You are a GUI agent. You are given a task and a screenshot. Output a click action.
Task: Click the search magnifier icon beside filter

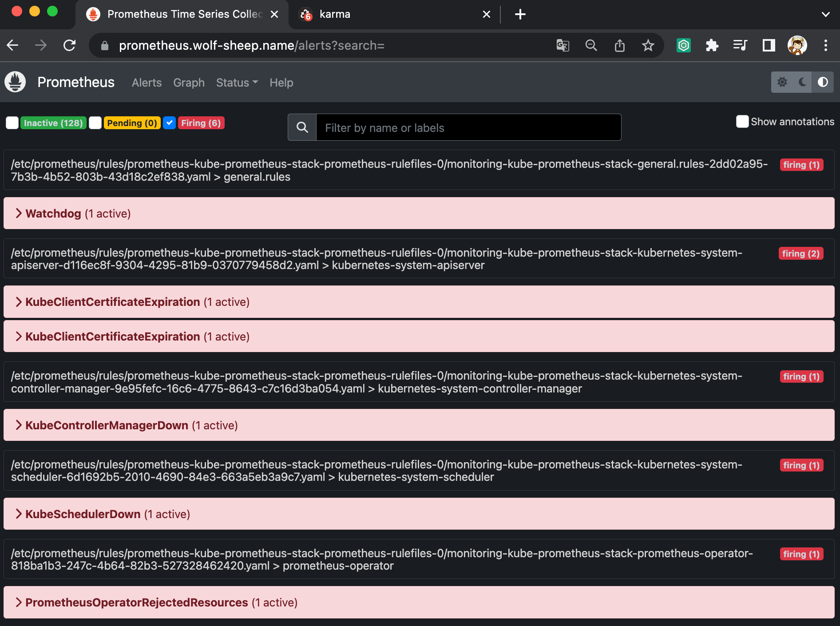(x=302, y=127)
